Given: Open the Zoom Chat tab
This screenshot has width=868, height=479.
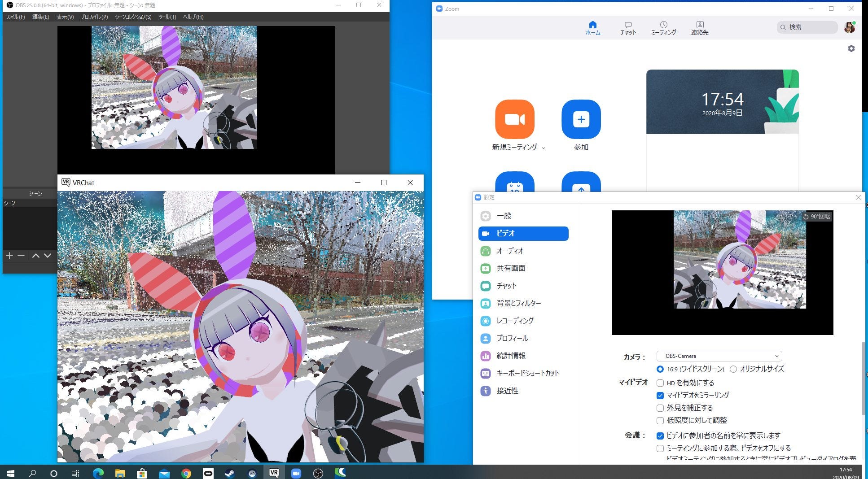Looking at the screenshot, I should (x=628, y=28).
